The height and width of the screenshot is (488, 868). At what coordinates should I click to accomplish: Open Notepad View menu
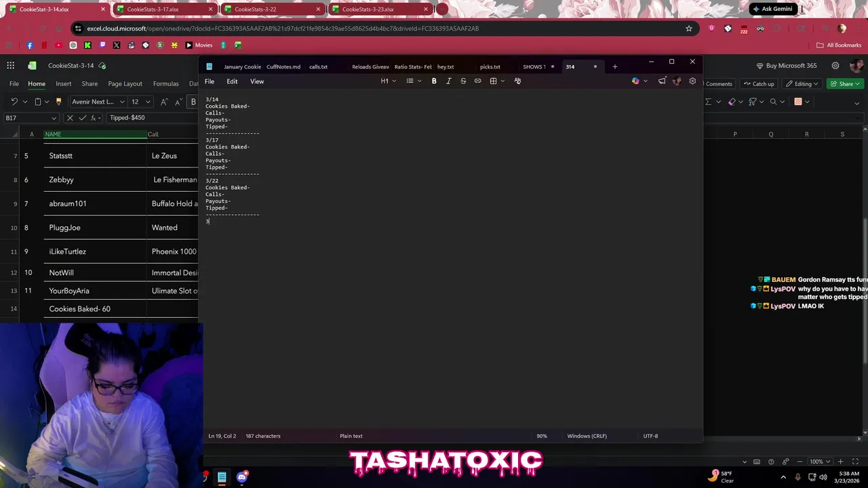point(257,81)
